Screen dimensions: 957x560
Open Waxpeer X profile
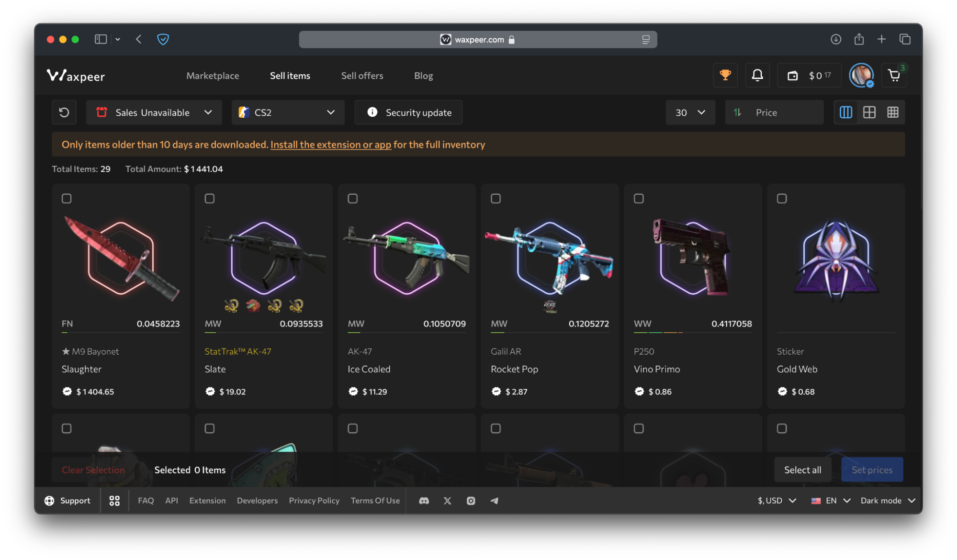coord(447,501)
